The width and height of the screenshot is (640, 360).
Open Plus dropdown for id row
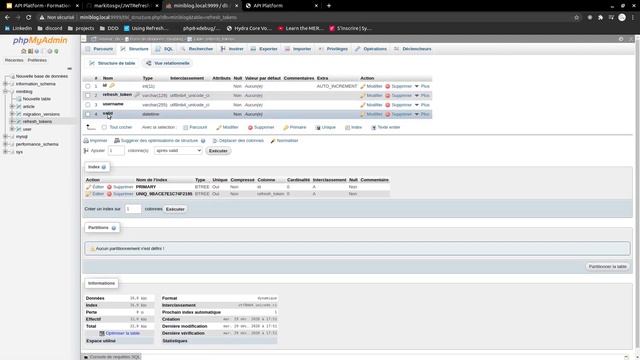pyautogui.click(x=422, y=86)
